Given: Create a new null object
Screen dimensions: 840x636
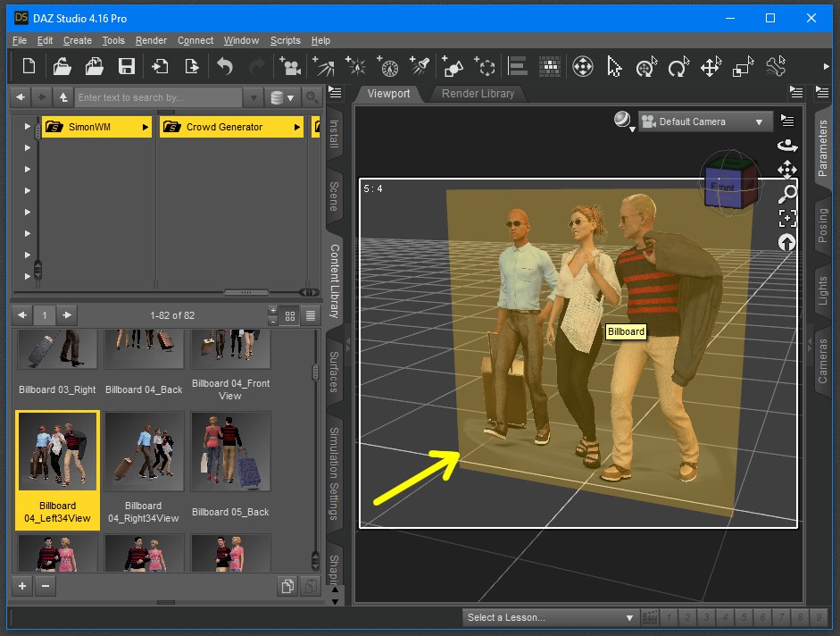Looking at the screenshot, I should [x=485, y=66].
